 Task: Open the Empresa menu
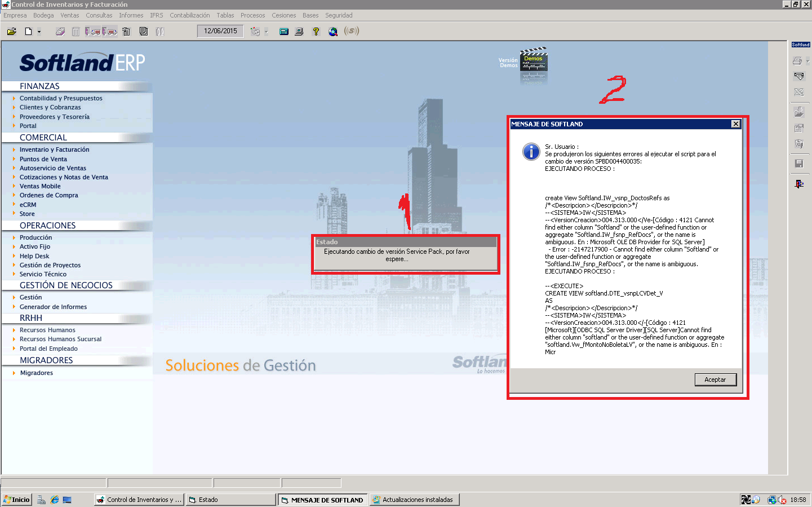[15, 15]
